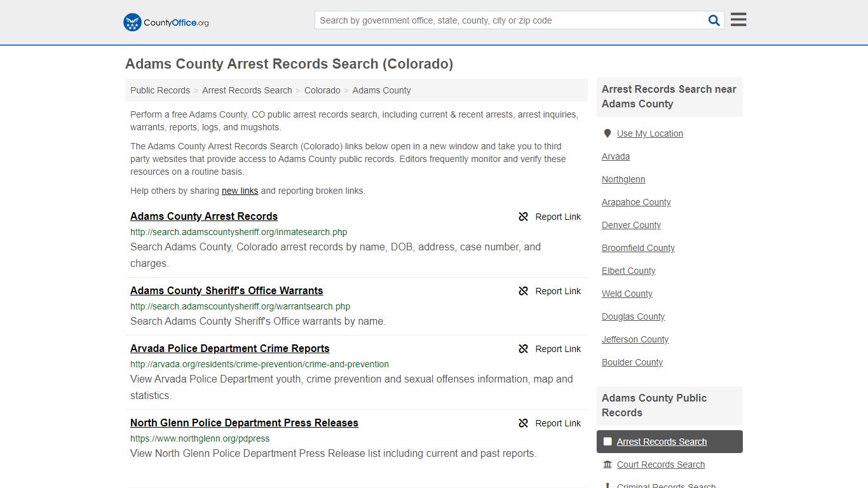Viewport: 868px width, 488px height.
Task: Open Northglenn nearby link
Action: pyautogui.click(x=623, y=179)
